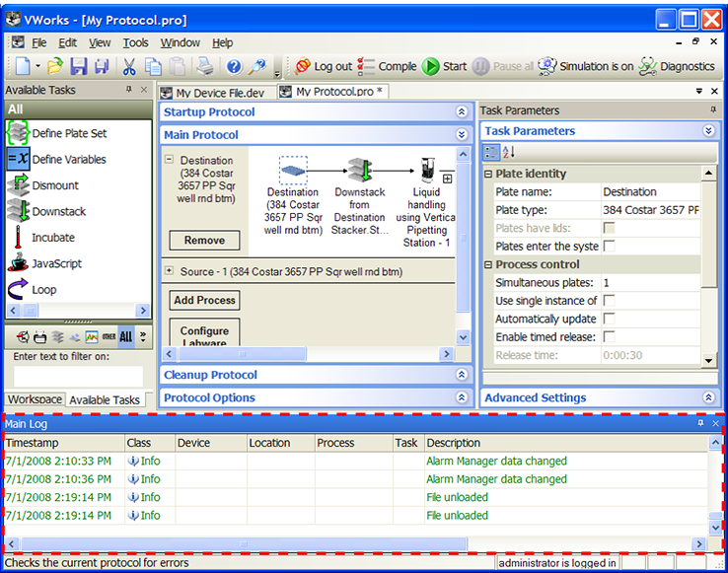Click the Liquid handling task in protocol

coord(427,170)
